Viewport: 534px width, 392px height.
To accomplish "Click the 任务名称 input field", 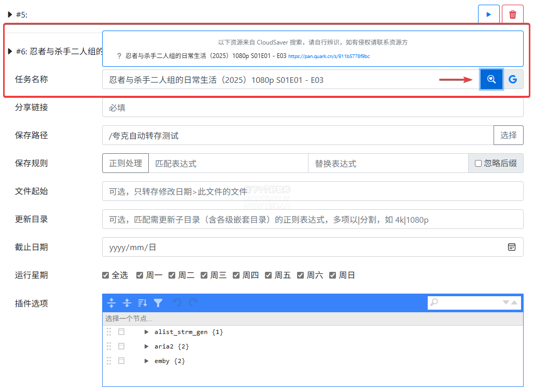I will [x=291, y=80].
